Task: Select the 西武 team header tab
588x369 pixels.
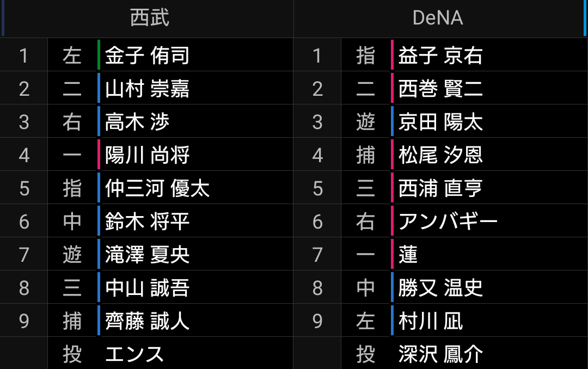Action: pyautogui.click(x=149, y=18)
